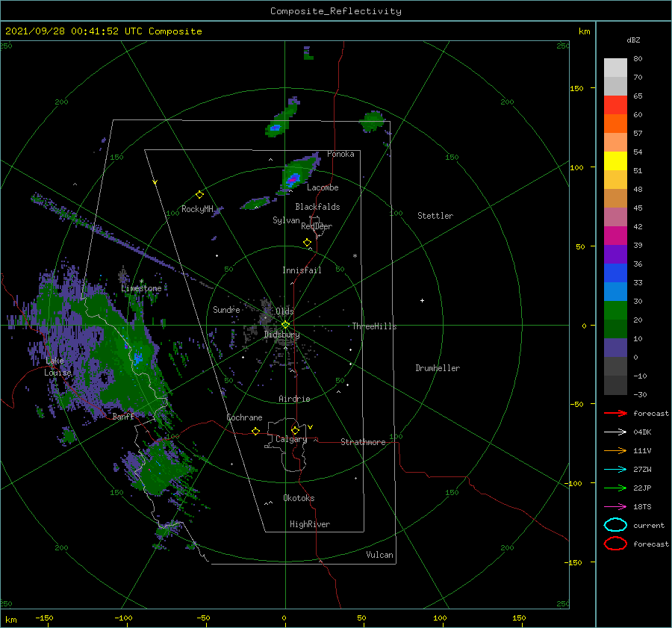
Task: Click the Drumheller label
Action: [438, 368]
